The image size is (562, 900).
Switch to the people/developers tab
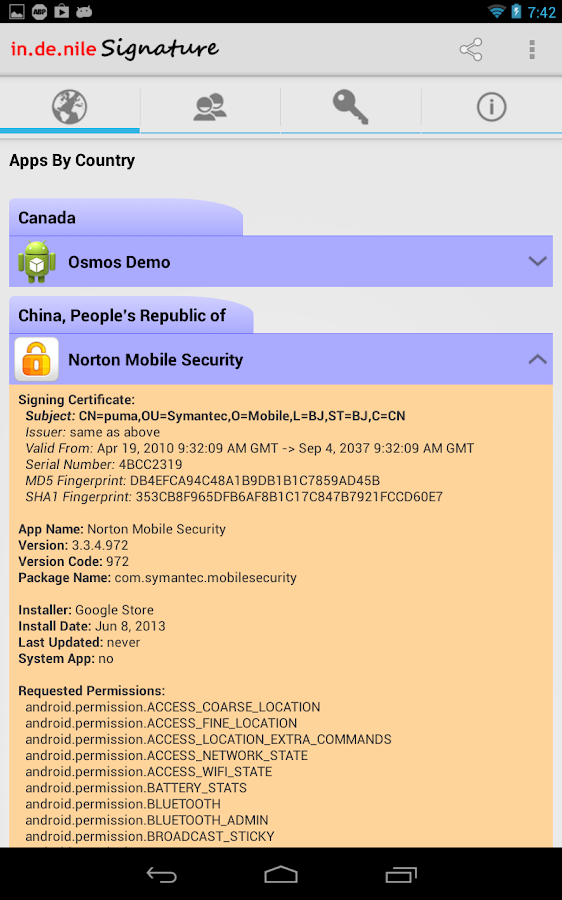pyautogui.click(x=210, y=107)
